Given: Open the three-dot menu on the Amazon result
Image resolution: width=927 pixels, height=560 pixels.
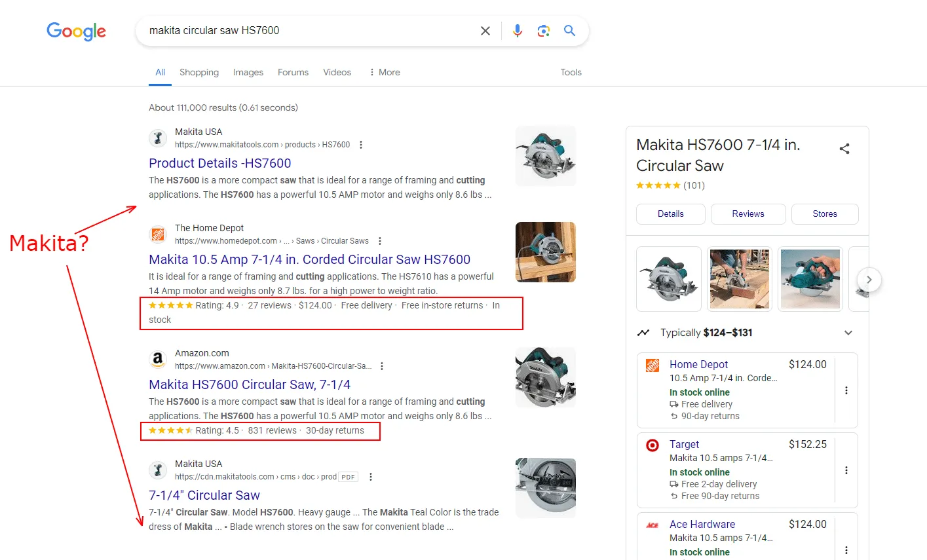Looking at the screenshot, I should click(x=382, y=367).
